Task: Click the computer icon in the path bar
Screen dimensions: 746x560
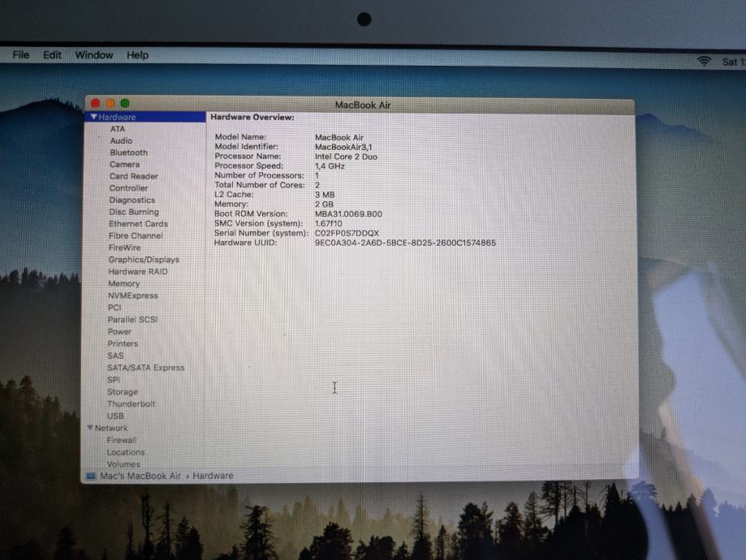Action: (91, 476)
